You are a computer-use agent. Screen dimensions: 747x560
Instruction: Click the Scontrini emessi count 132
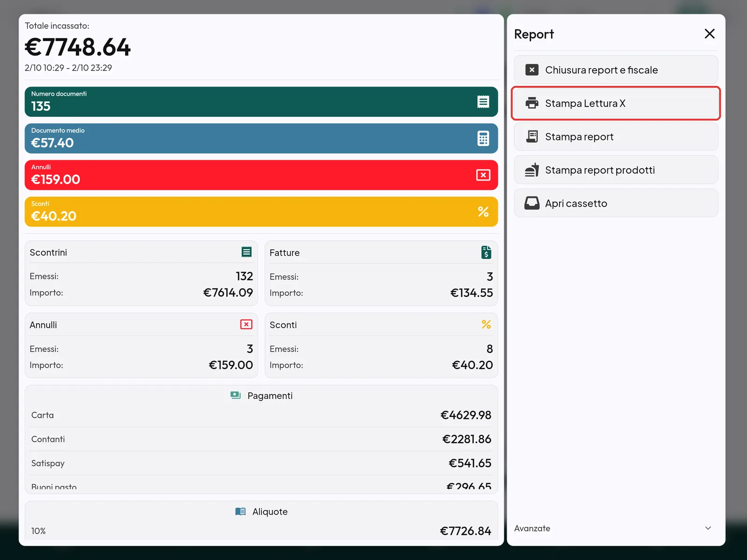pos(244,276)
